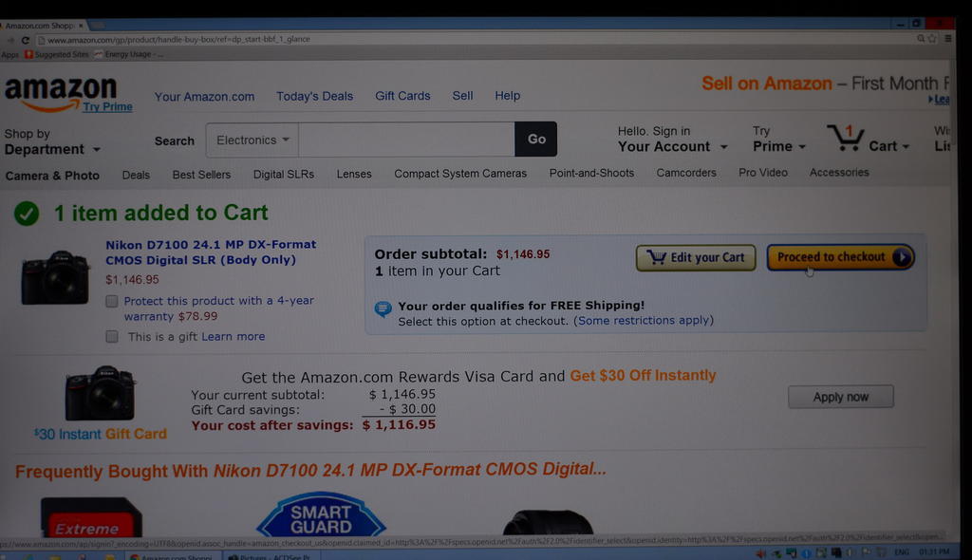Go to Today's Deals
The height and width of the screenshot is (560, 972).
click(x=314, y=96)
